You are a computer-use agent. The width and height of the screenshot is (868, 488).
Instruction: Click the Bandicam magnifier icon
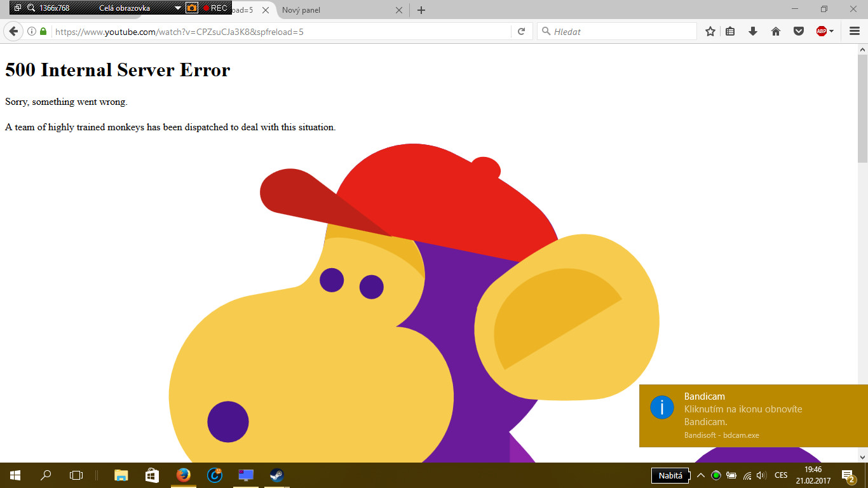click(x=31, y=8)
